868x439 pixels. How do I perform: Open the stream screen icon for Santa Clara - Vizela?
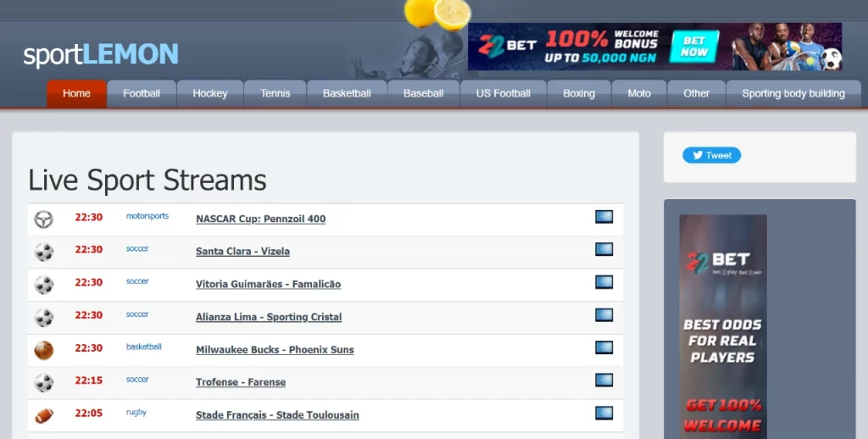tap(604, 249)
